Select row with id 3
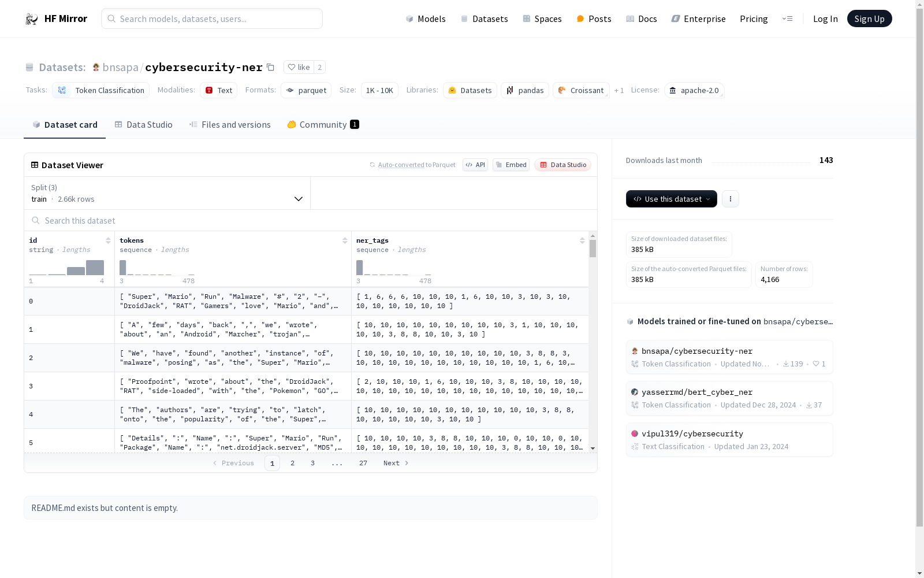The image size is (924, 578). (306, 386)
